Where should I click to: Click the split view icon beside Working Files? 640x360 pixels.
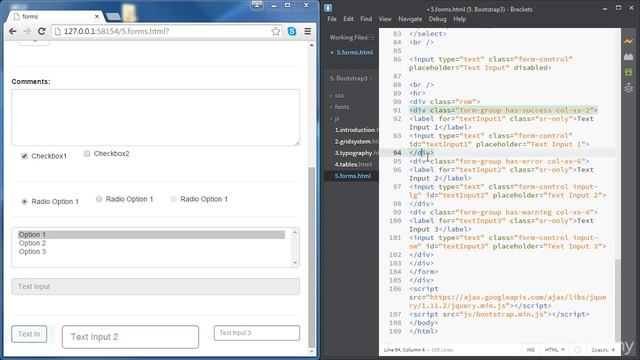click(371, 38)
